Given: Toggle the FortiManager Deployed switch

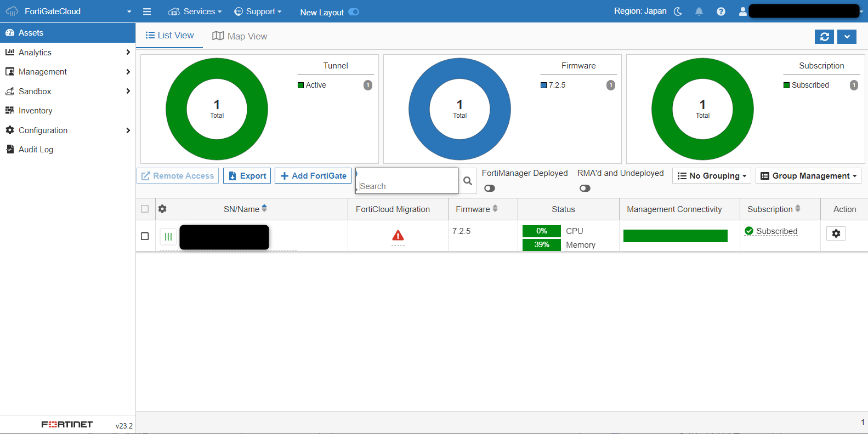Looking at the screenshot, I should pos(490,189).
